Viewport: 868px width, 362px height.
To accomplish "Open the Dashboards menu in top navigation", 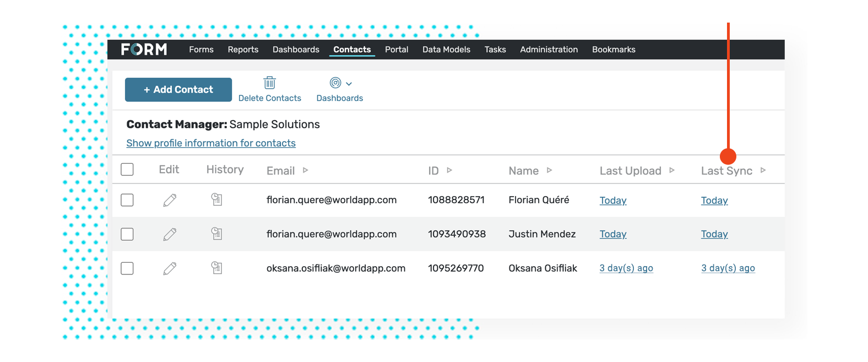I will click(x=296, y=50).
